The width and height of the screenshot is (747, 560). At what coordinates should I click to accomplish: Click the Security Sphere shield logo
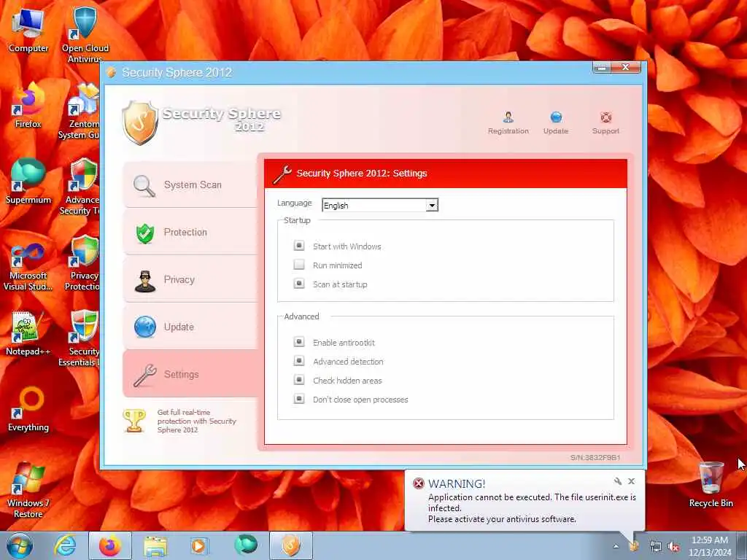(x=139, y=122)
